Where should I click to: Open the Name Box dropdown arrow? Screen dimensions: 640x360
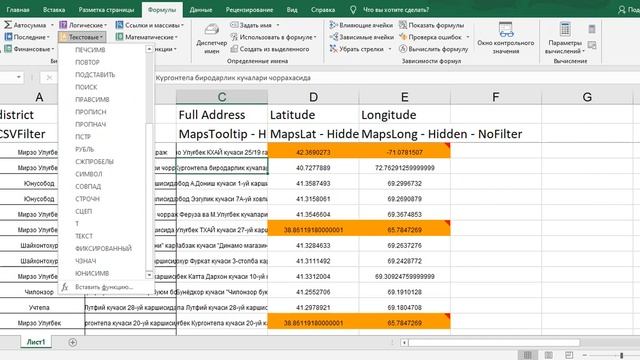pyautogui.click(x=19, y=77)
